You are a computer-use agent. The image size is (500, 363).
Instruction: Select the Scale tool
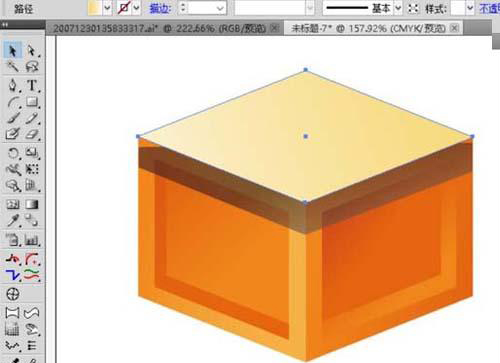32,153
